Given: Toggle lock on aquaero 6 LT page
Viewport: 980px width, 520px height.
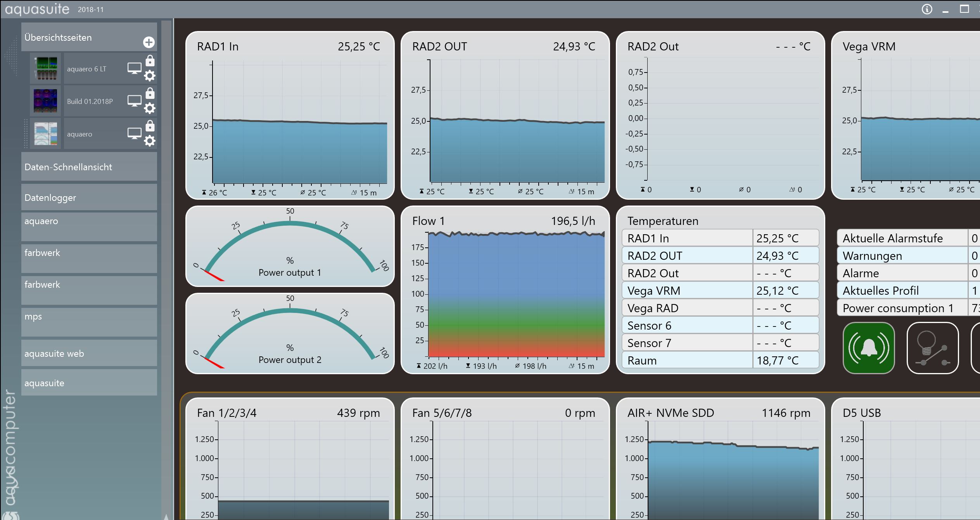Looking at the screenshot, I should [x=150, y=61].
